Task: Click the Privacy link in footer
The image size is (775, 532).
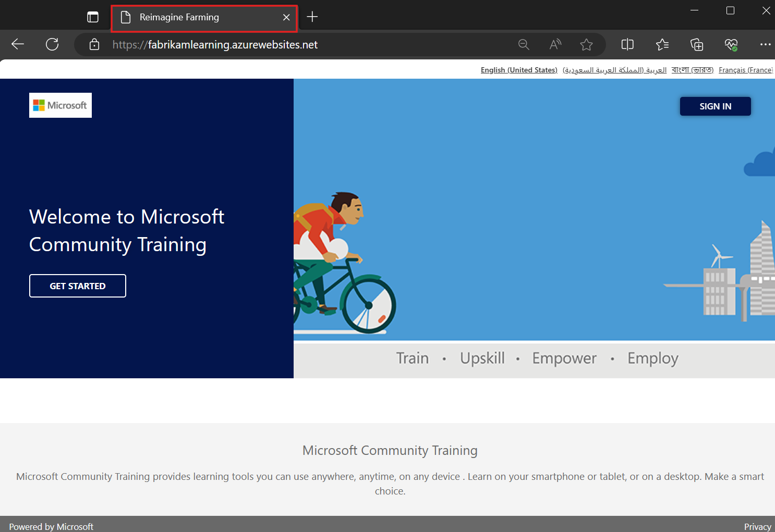Action: (757, 527)
